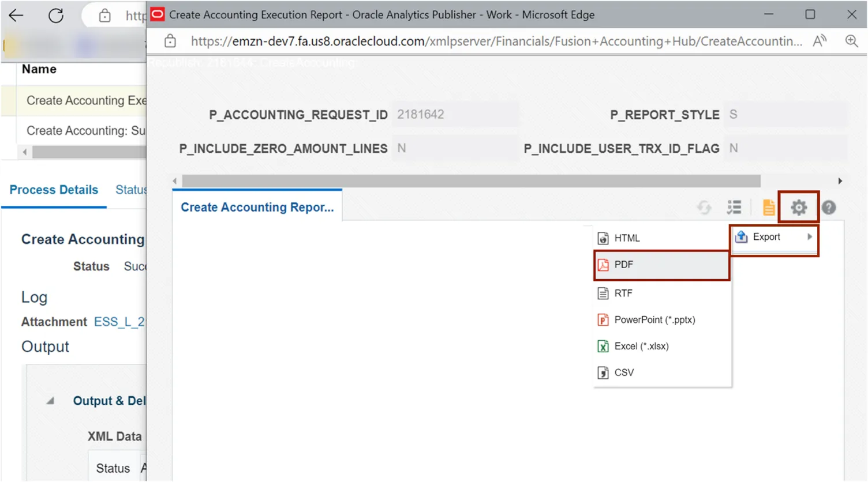Click the right arrow of the parameter scrollbar

[840, 181]
